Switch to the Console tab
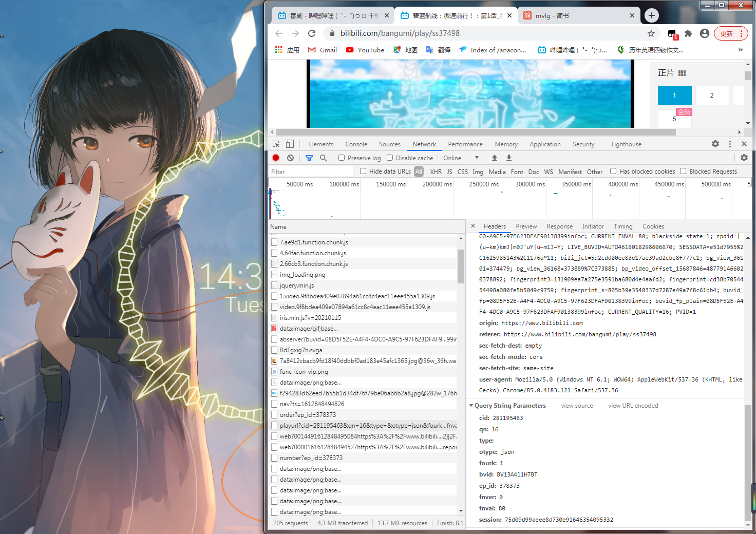Screen dimensions: 756x534 click(356, 144)
